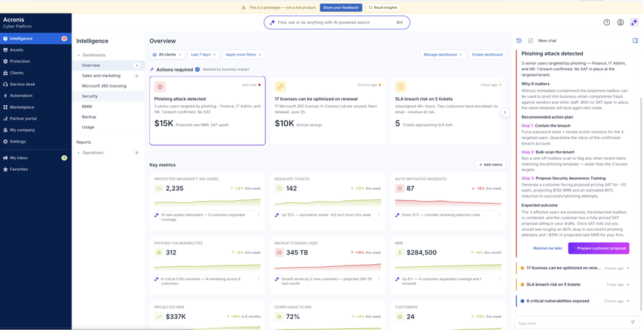This screenshot has height=330, width=644.
Task: Click the Resolved Tickets check icon
Action: click(279, 189)
